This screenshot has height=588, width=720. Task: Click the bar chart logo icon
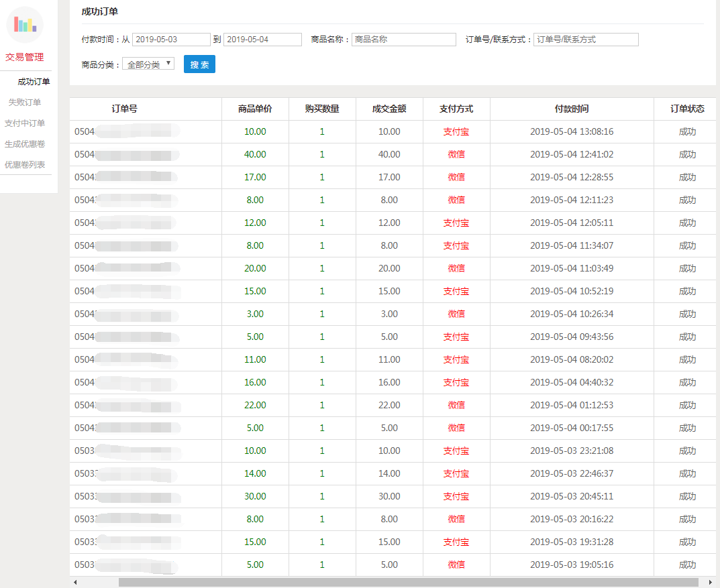coord(25,24)
